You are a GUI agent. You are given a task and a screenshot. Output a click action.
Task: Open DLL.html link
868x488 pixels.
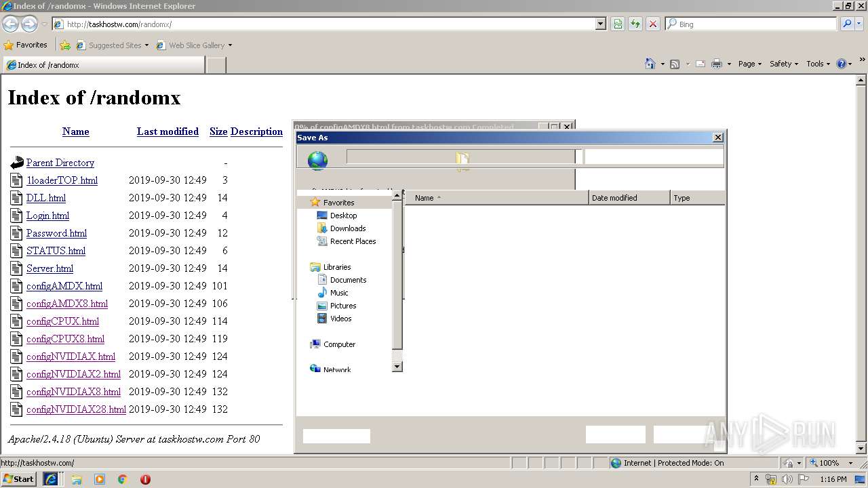pyautogui.click(x=46, y=198)
